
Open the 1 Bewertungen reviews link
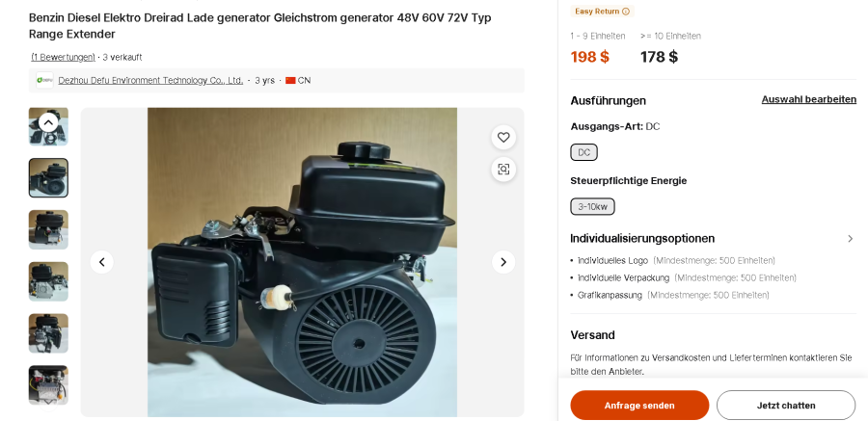pyautogui.click(x=63, y=57)
